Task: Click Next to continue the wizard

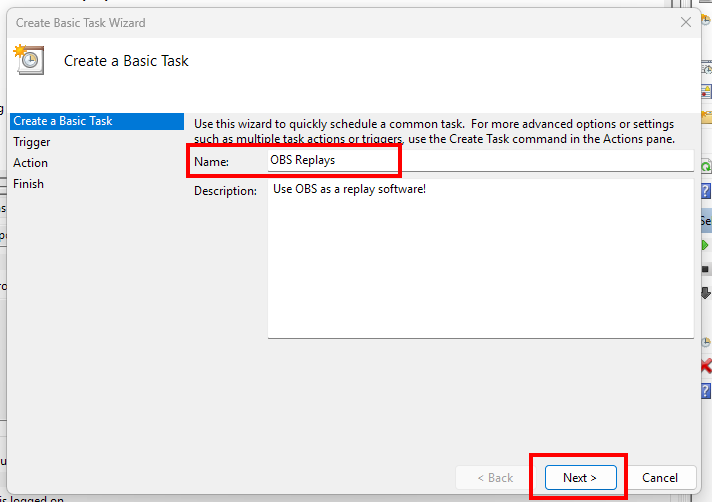Action: point(580,477)
